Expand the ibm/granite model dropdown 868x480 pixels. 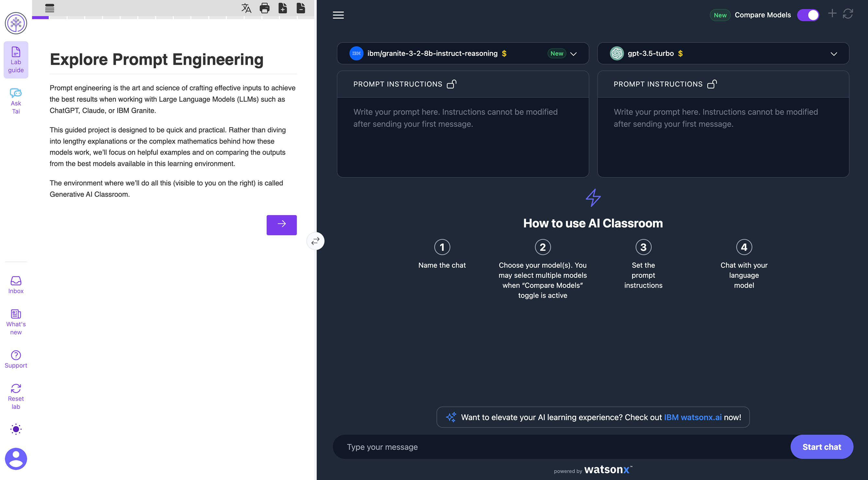(573, 53)
